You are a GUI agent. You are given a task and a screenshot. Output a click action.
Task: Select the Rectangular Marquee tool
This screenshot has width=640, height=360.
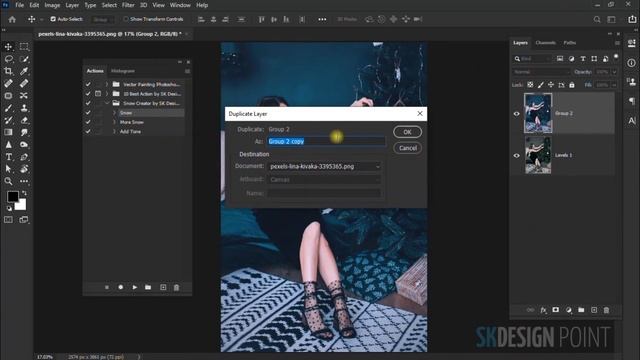coord(24,47)
